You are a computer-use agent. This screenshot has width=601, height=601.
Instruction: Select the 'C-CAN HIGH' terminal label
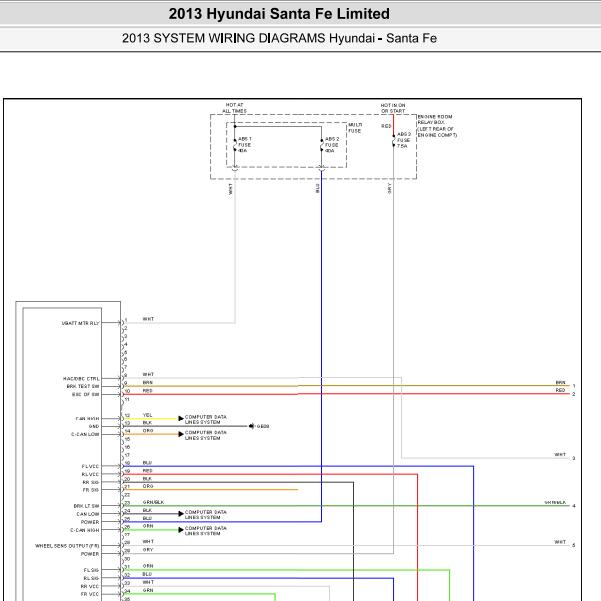click(85, 530)
